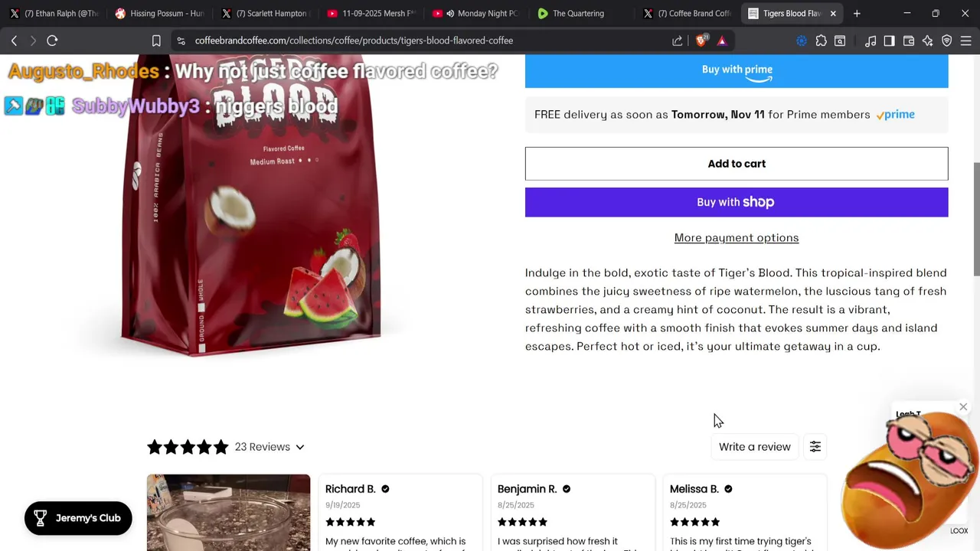Image resolution: width=980 pixels, height=551 pixels.
Task: Open Brave Shields panel
Action: pyautogui.click(x=701, y=41)
